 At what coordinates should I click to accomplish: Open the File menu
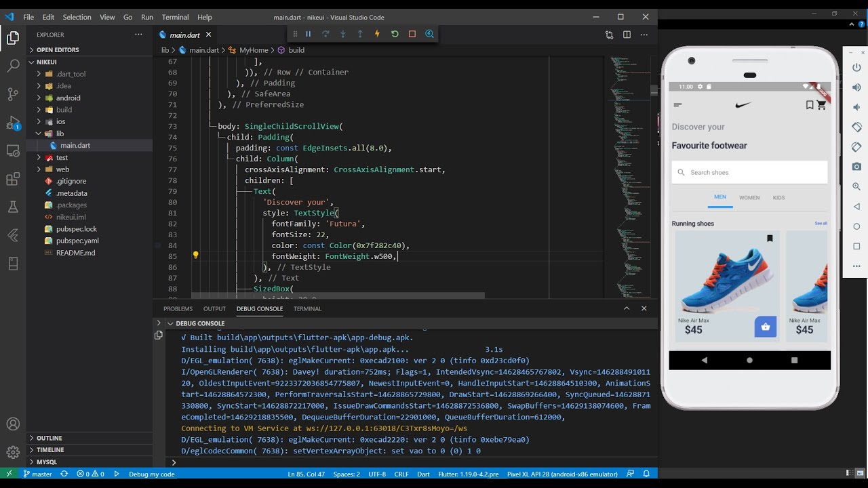pos(28,17)
